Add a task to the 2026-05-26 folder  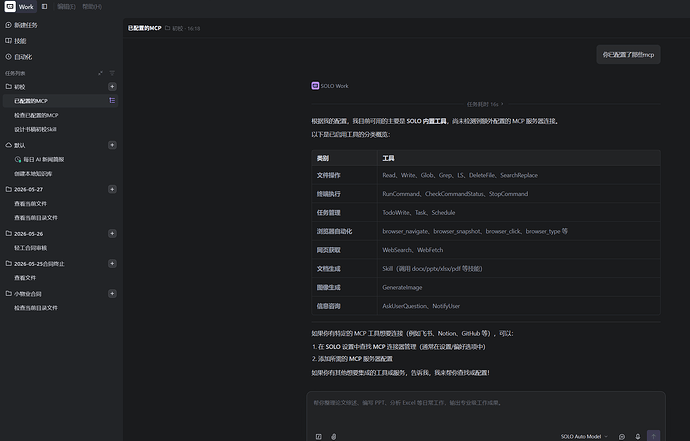point(112,233)
